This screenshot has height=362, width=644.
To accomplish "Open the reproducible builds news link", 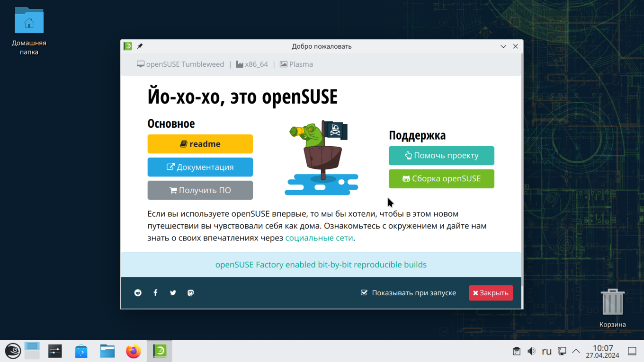I will tap(321, 265).
